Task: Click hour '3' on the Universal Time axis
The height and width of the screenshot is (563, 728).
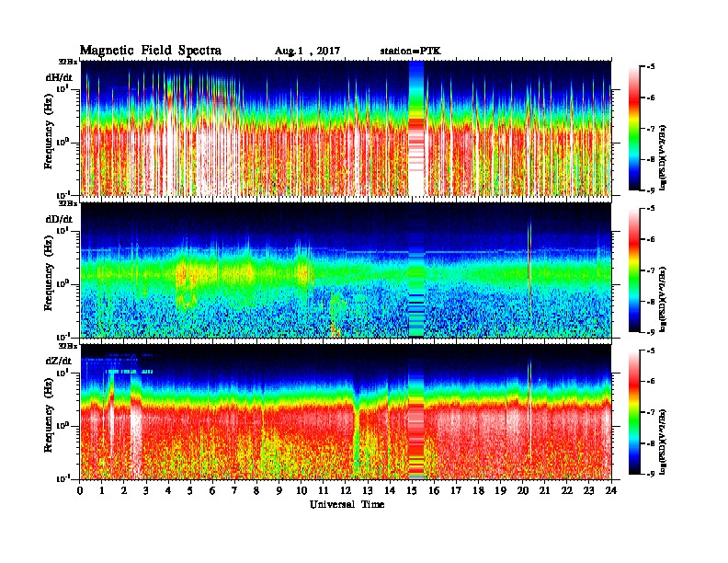Action: coord(146,490)
